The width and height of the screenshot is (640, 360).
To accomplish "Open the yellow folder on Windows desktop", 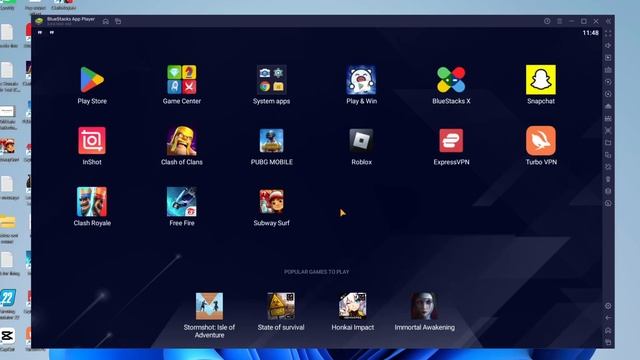I will (7, 222).
